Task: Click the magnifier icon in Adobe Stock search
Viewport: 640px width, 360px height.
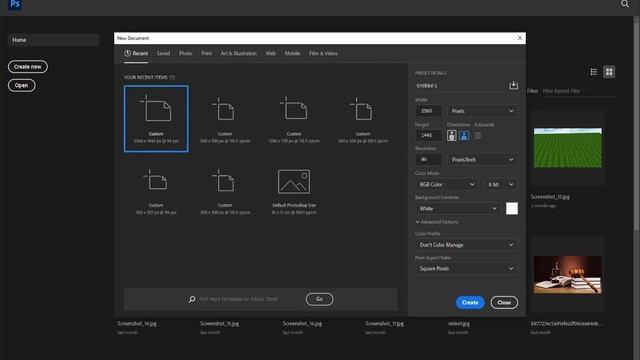Action: (x=192, y=299)
